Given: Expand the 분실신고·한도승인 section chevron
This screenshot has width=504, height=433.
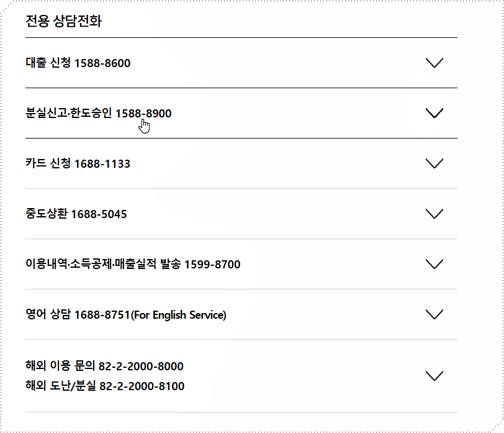Looking at the screenshot, I should tap(434, 113).
